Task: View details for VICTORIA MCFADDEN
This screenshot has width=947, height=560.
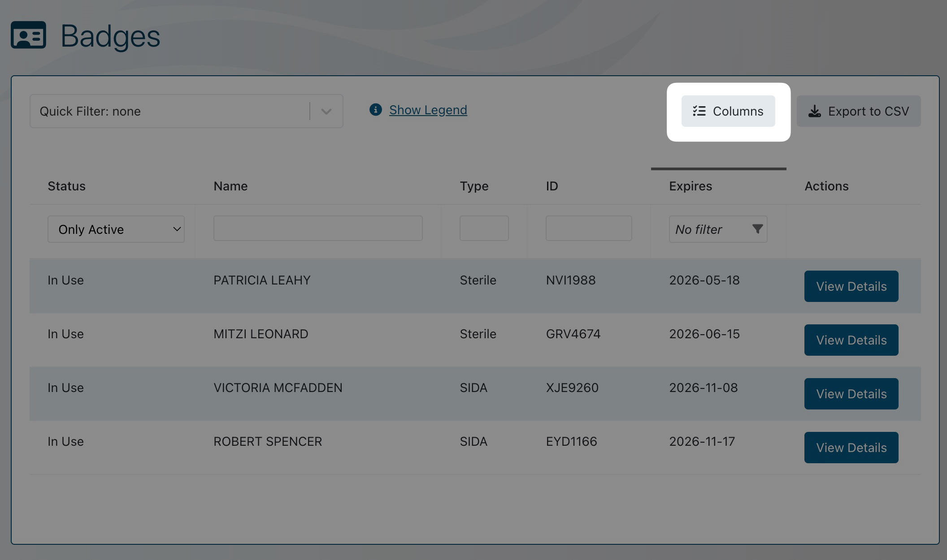Action: tap(851, 394)
